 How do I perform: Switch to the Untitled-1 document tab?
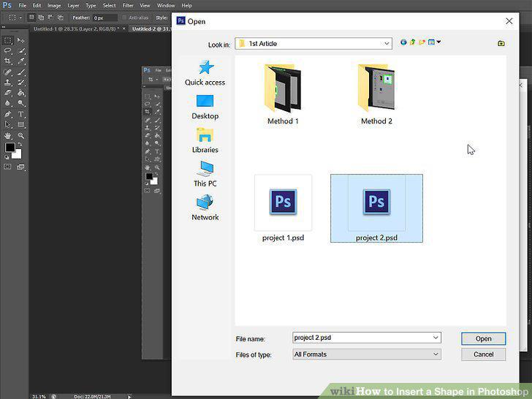pos(76,28)
